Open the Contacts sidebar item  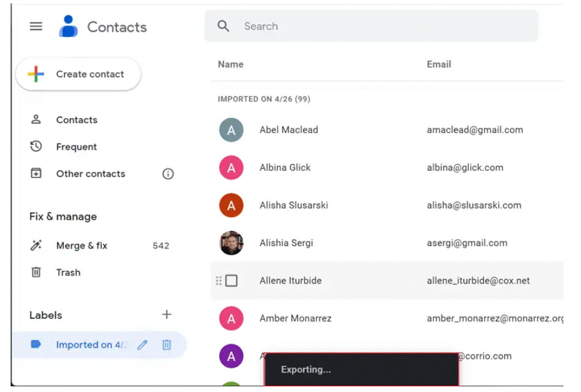77,120
